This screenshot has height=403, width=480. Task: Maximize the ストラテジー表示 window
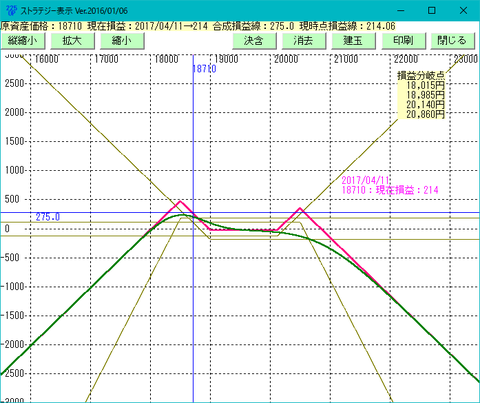click(x=432, y=11)
